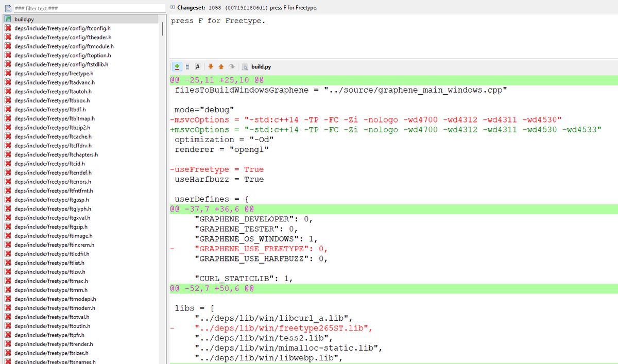Click the red removed icon beside ftsizes.h
618x364 pixels.
[8, 353]
